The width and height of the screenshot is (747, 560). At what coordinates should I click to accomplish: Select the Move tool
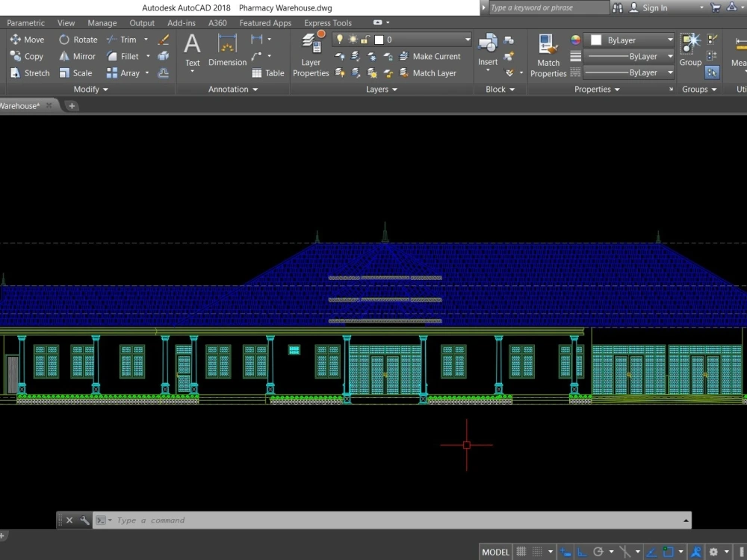pos(28,40)
